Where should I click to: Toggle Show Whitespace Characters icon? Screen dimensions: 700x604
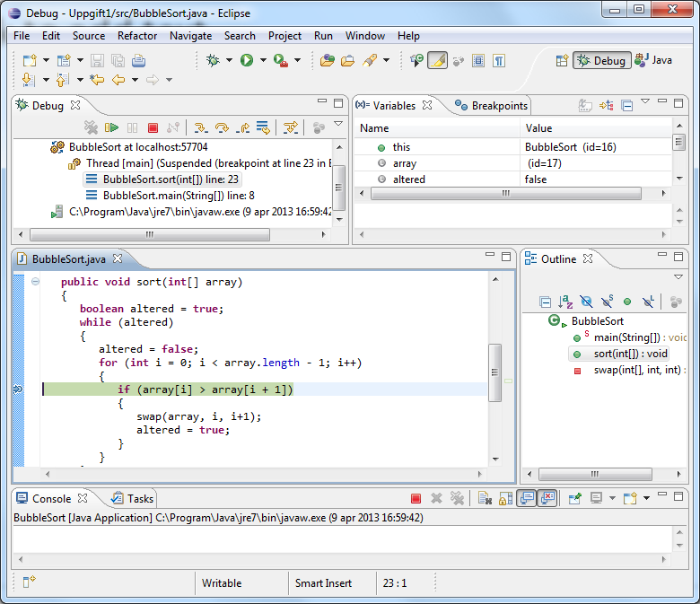coord(499,60)
